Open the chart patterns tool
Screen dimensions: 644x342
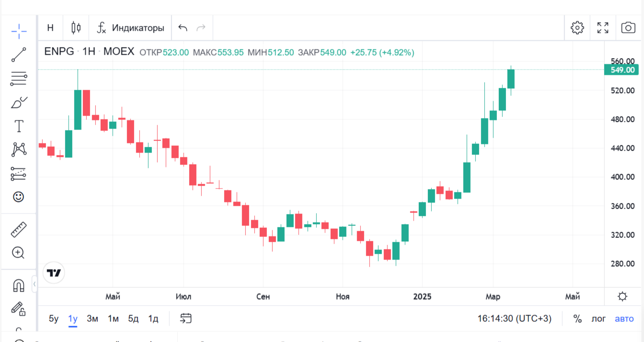coord(19,150)
